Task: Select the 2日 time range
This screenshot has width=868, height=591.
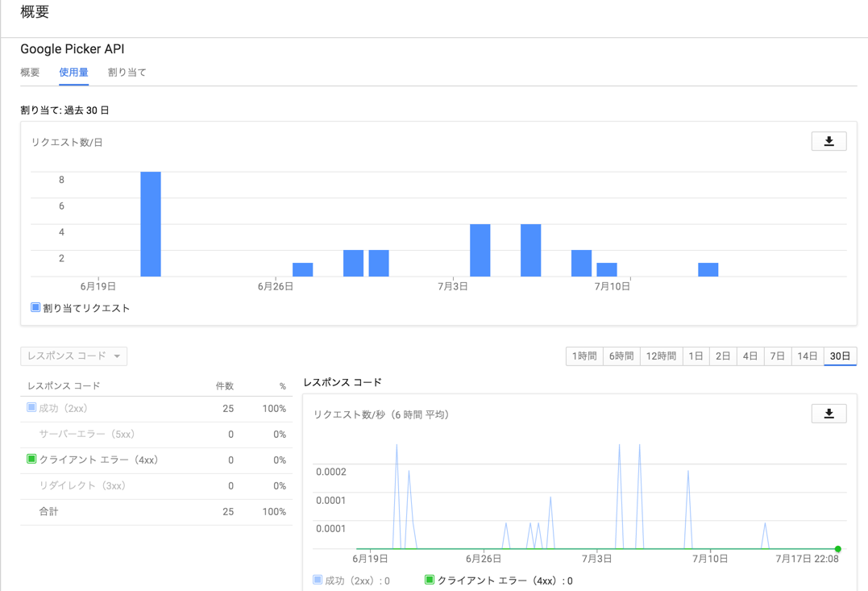Action: tap(723, 356)
